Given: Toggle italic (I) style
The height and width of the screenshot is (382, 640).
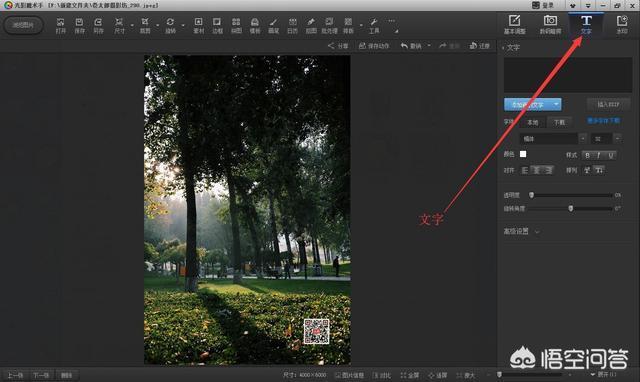Looking at the screenshot, I should [599, 155].
